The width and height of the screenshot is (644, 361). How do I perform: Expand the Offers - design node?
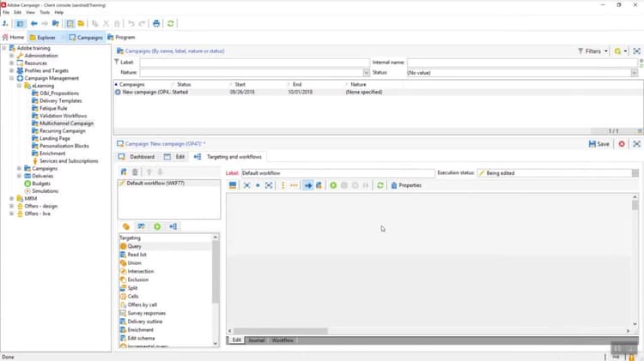pyautogui.click(x=11, y=206)
